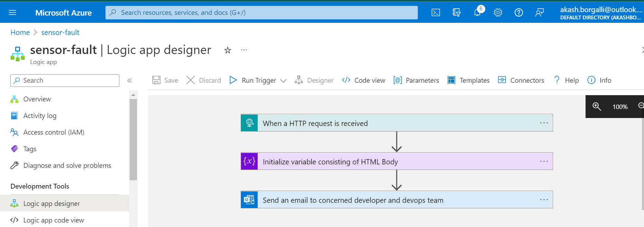Screen dimensions: 644x227
Task: Collapse the left navigation menu
Action: coord(129,81)
